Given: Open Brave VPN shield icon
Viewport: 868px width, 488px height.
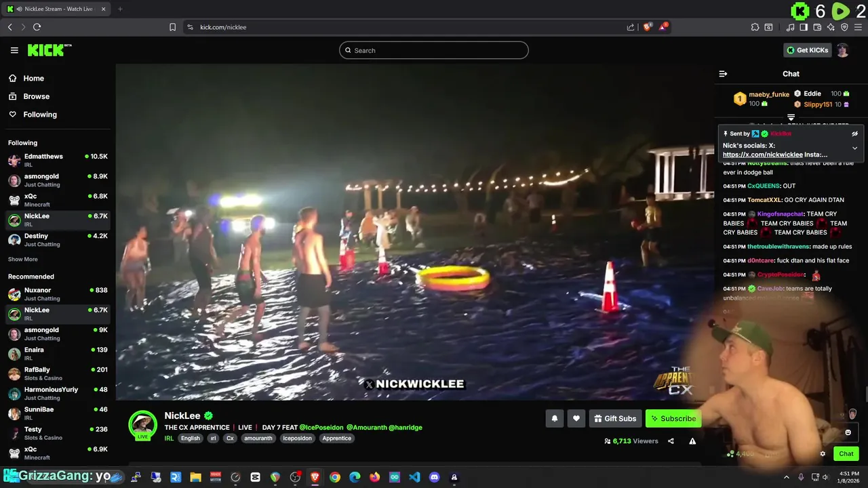Looking at the screenshot, I should click(844, 27).
